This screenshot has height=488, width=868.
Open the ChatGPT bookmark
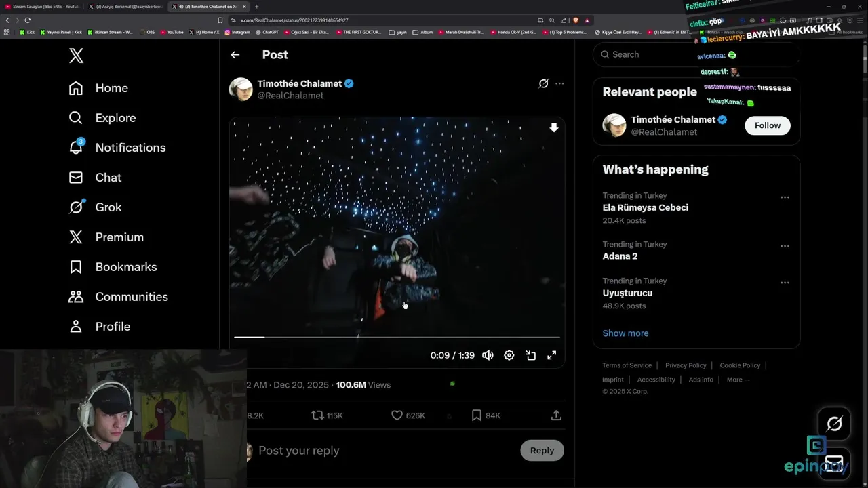point(267,32)
